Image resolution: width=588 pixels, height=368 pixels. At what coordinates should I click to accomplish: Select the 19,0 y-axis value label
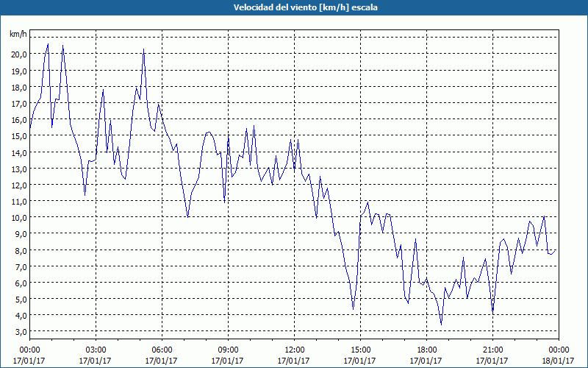tap(19, 71)
